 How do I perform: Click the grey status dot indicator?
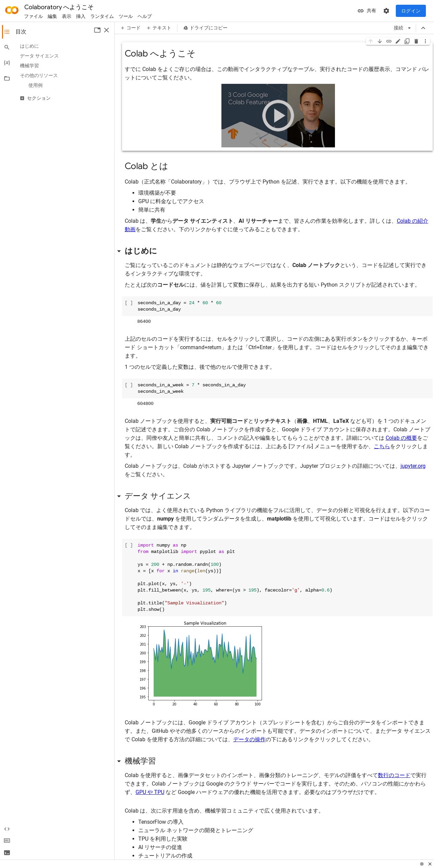(x=421, y=864)
